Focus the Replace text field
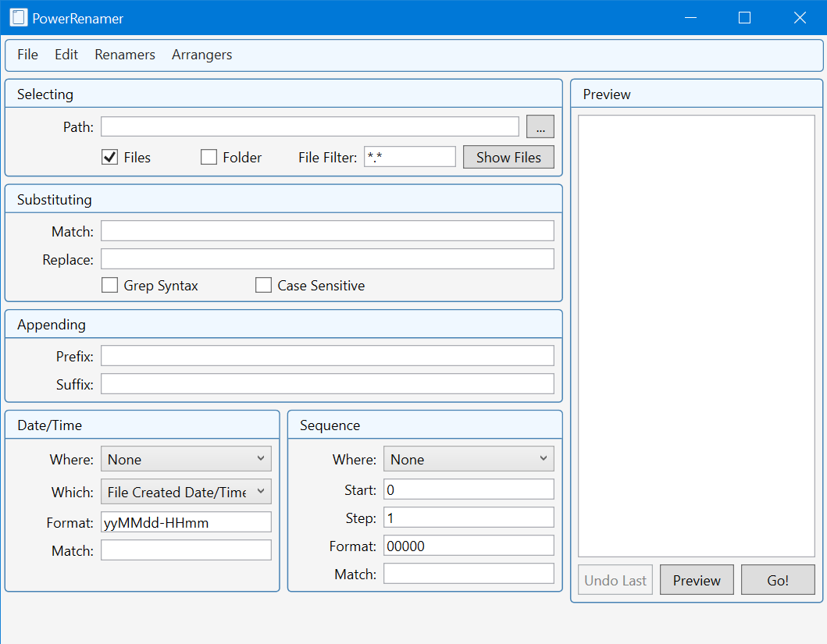The height and width of the screenshot is (644, 827). click(x=327, y=259)
